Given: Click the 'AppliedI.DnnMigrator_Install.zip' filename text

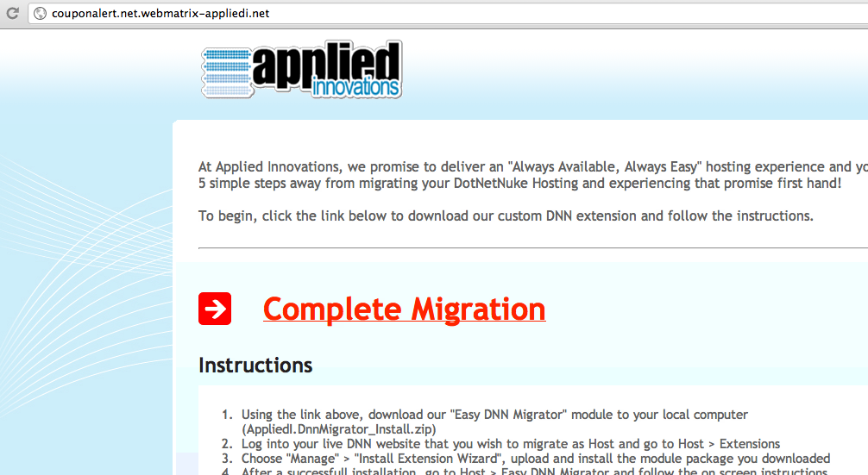Looking at the screenshot, I should click(339, 429).
